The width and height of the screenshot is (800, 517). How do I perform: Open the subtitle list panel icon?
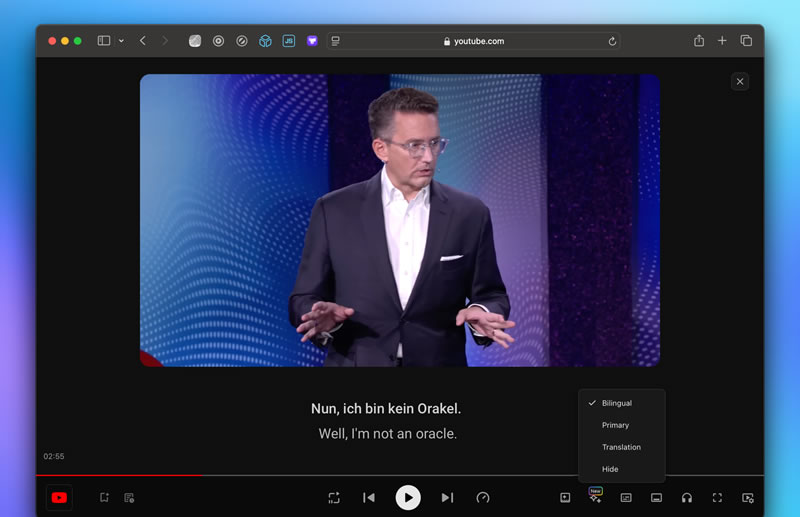click(x=626, y=498)
